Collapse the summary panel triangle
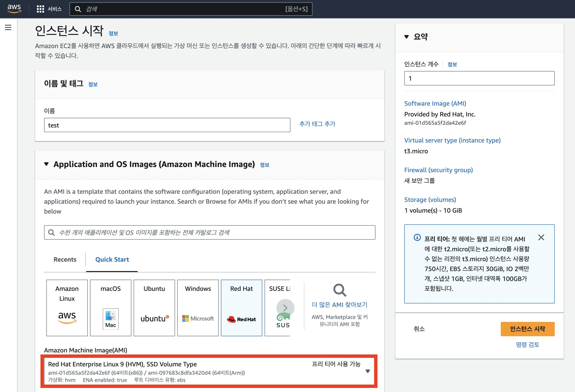The image size is (575, 392). pyautogui.click(x=406, y=37)
